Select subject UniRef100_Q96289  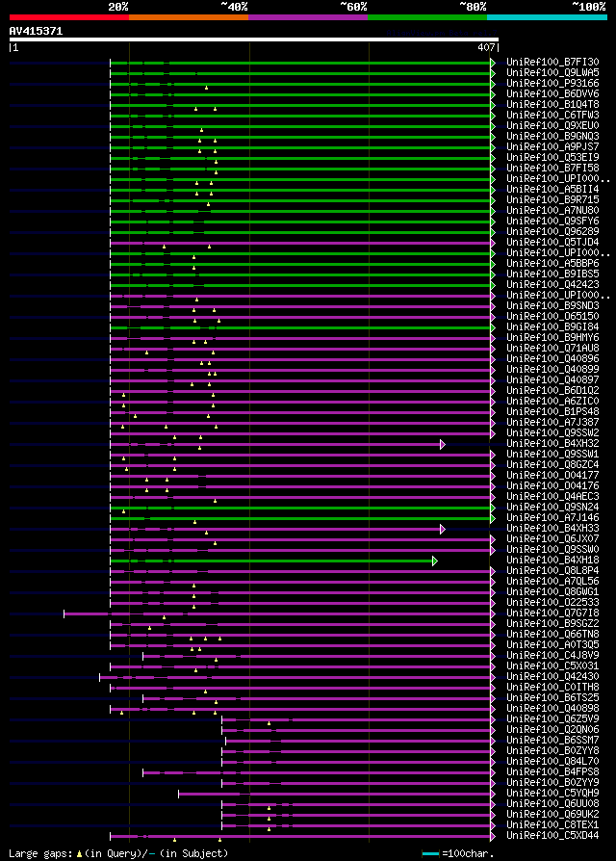(552, 232)
